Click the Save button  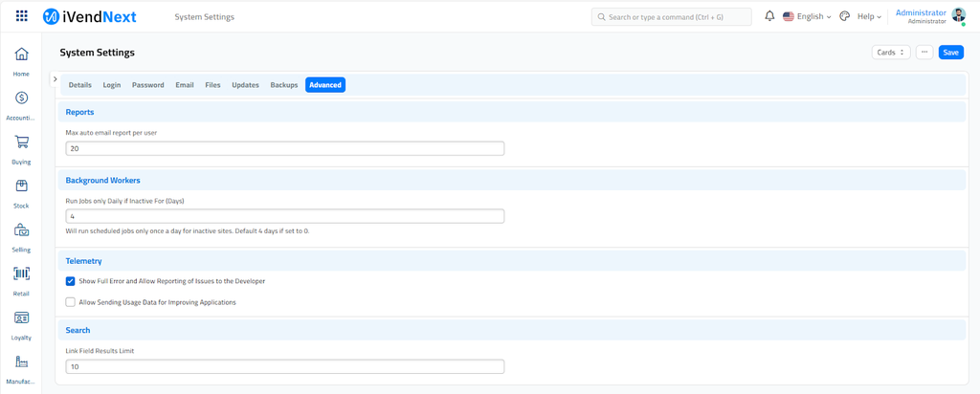(950, 53)
